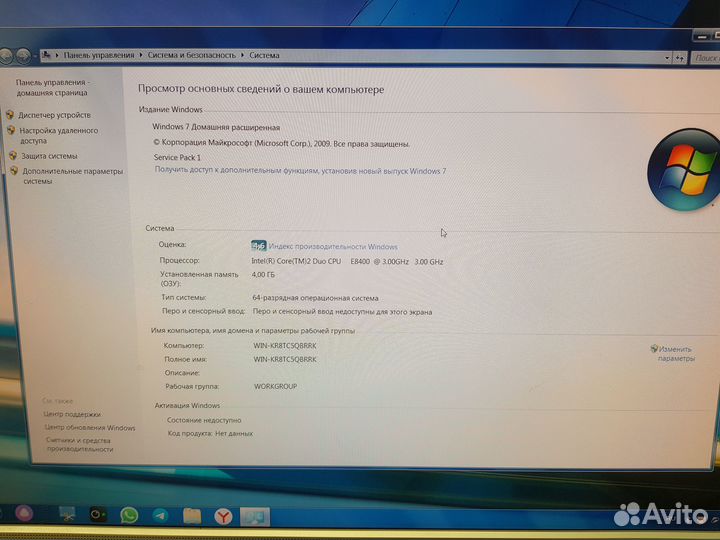Open Yandex Browser from the taskbar
The image size is (720, 540).
click(x=223, y=517)
